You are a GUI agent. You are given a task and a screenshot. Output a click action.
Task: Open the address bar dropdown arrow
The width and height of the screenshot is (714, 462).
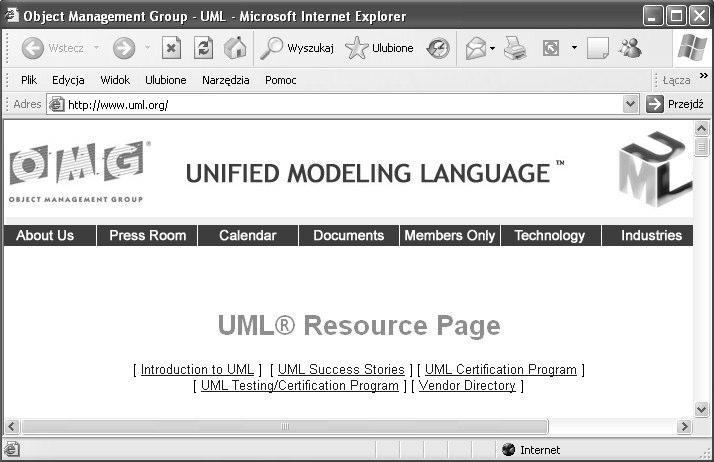click(x=630, y=104)
